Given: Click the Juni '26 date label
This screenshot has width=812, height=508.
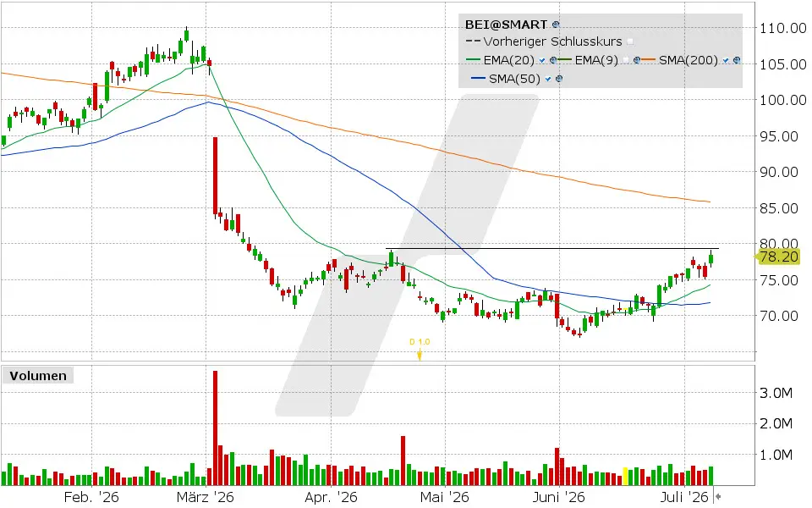Looking at the screenshot, I should coord(559,497).
